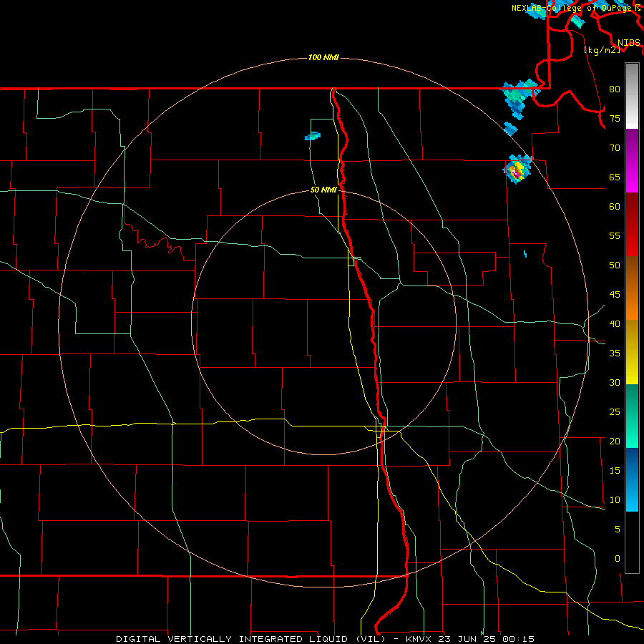Click the 25 value on the color scale
This screenshot has height=644, width=644.
click(615, 411)
